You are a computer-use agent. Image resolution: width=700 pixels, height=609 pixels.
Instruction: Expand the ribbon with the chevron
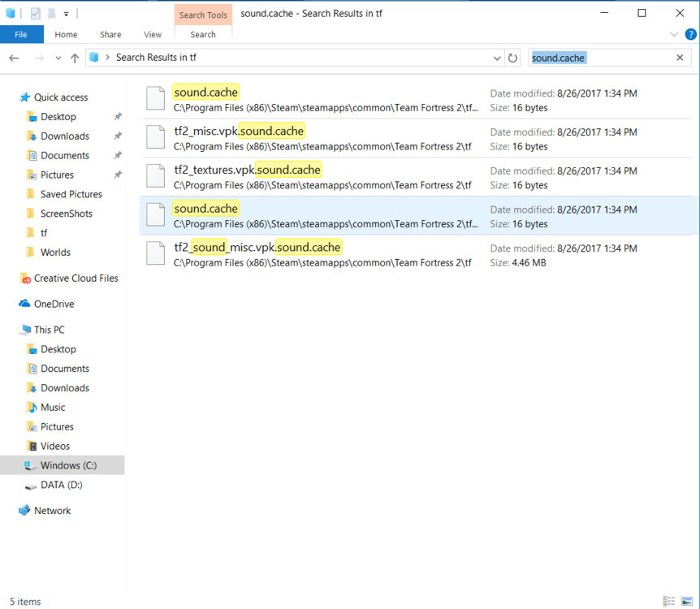674,34
